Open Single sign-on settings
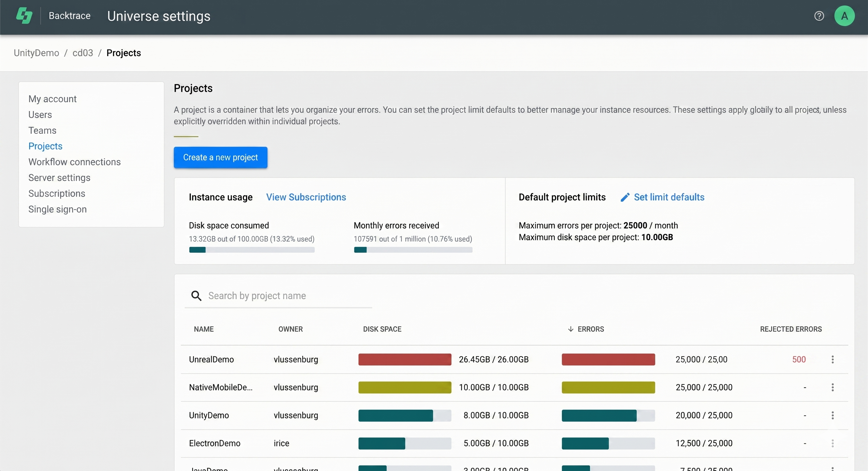The image size is (868, 471). pos(58,210)
